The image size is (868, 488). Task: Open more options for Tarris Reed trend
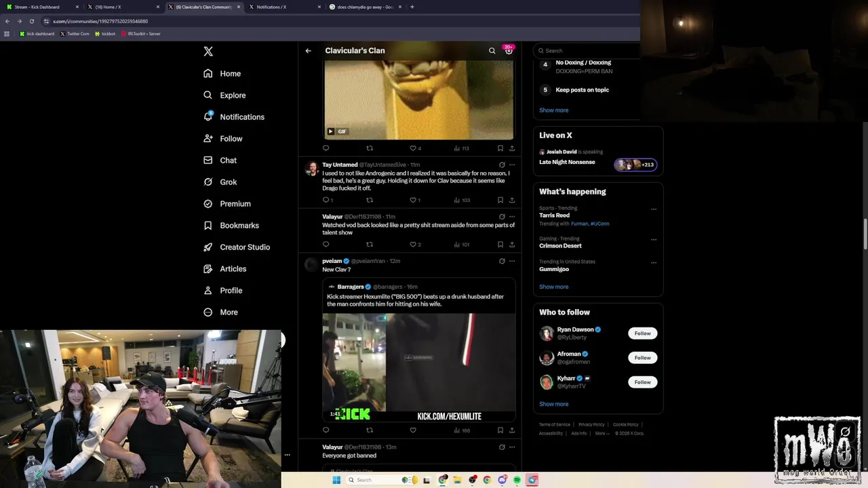coord(654,209)
